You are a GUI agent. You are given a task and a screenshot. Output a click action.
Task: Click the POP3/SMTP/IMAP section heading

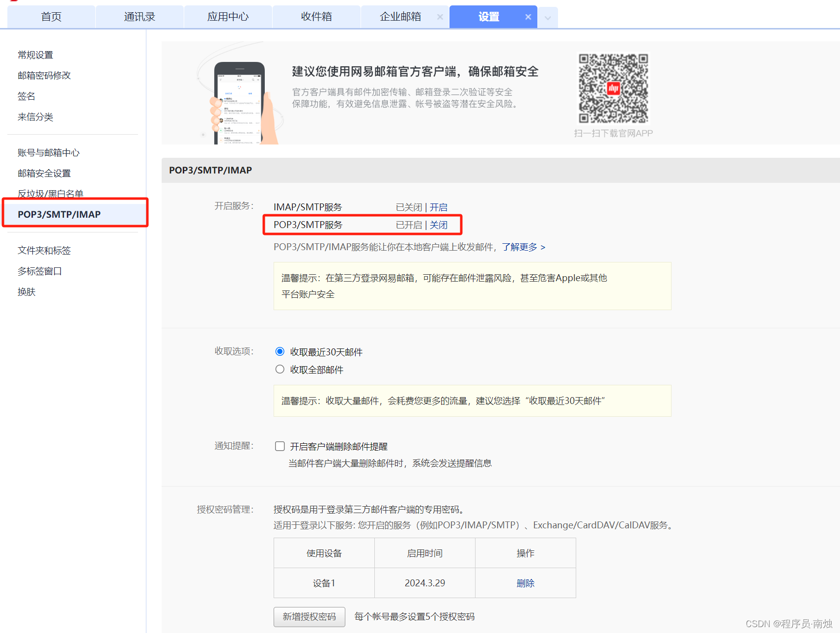coord(210,170)
